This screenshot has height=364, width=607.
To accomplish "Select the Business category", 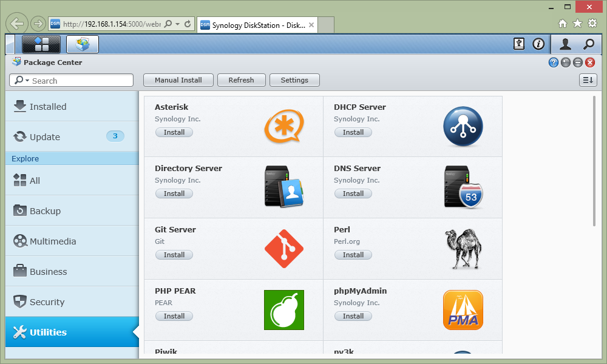I will (72, 272).
